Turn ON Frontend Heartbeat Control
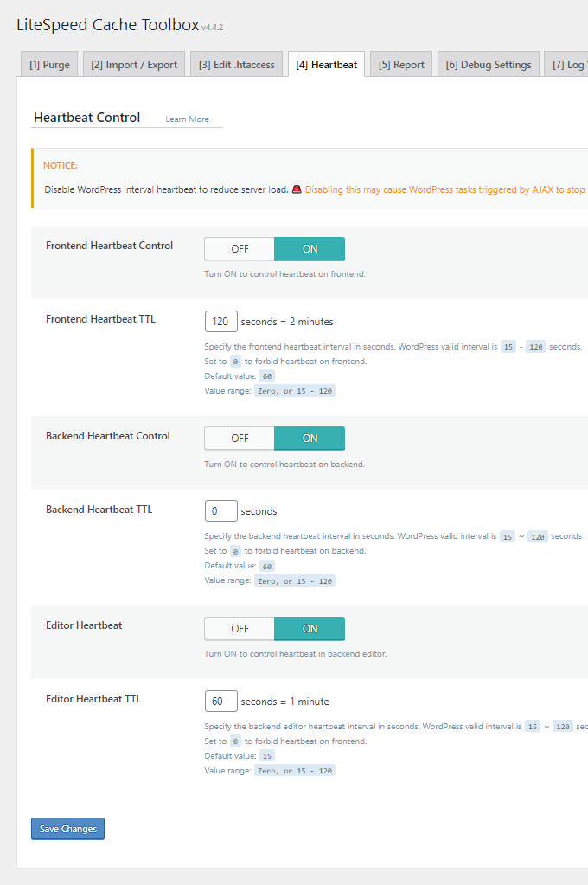 (x=310, y=249)
